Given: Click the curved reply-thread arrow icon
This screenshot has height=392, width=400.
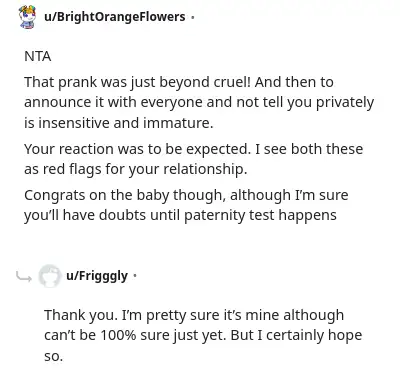Looking at the screenshot, I should coord(24,276).
